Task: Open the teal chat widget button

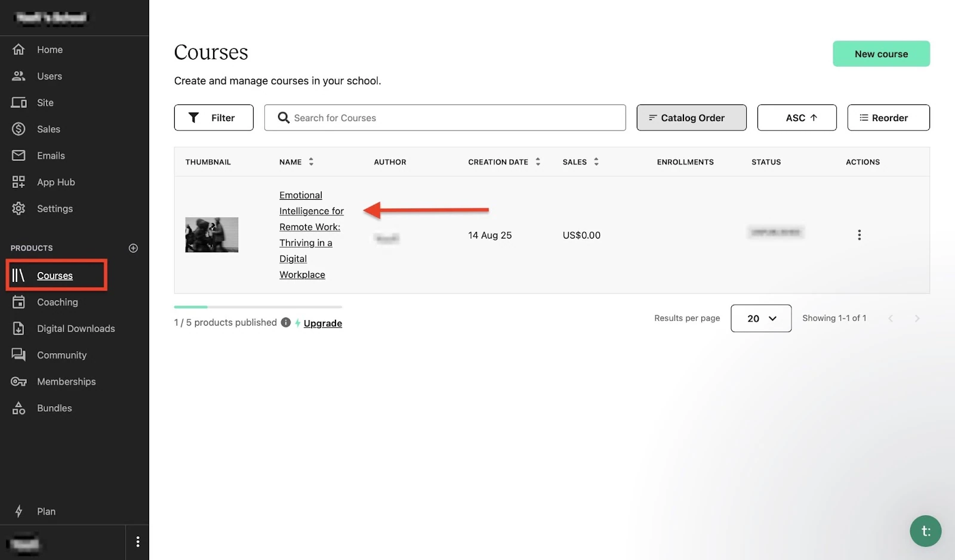Action: click(x=925, y=531)
